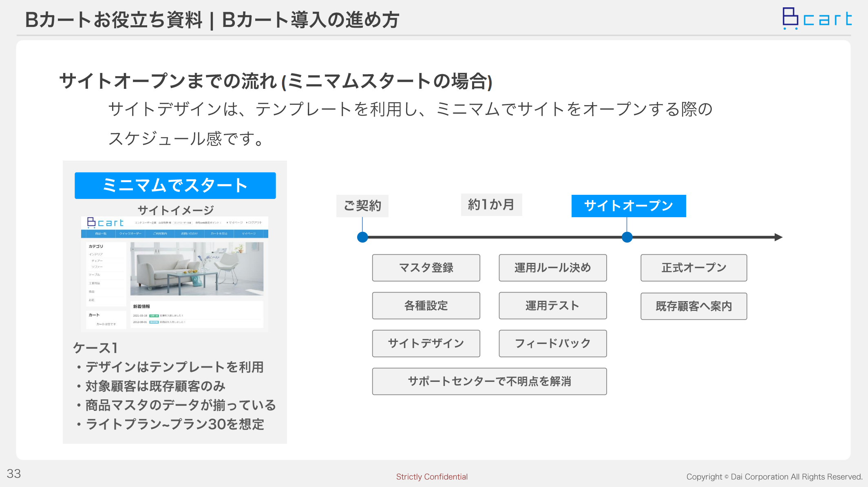Click the フィードバック box
Image resolution: width=868 pixels, height=487 pixels.
(553, 344)
